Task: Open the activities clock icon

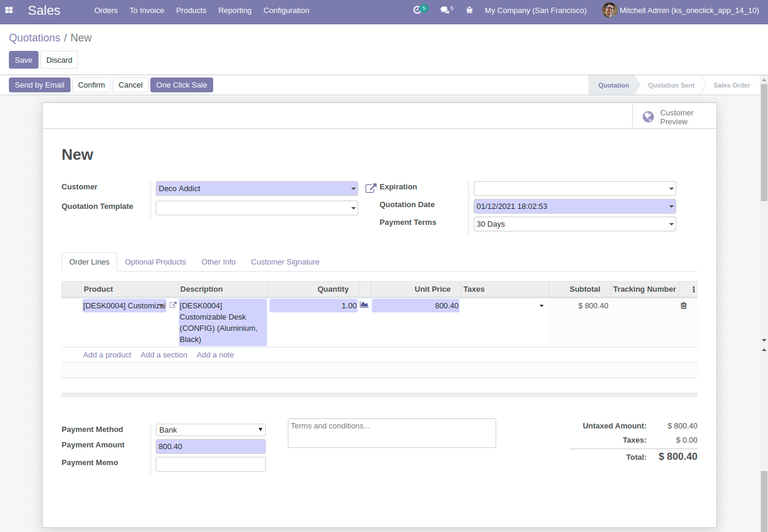Action: (417, 10)
